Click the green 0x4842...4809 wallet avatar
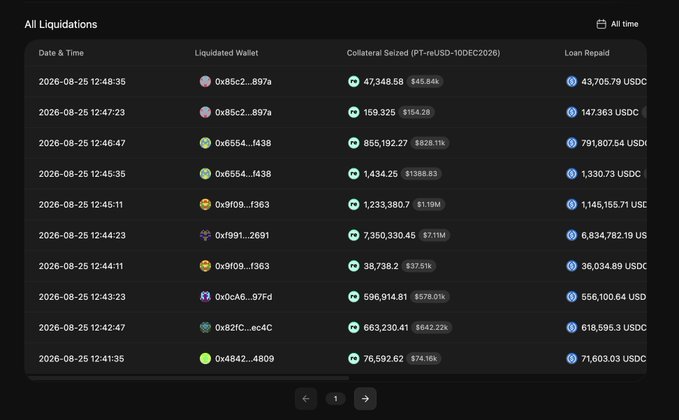The height and width of the screenshot is (420, 679). tap(205, 359)
